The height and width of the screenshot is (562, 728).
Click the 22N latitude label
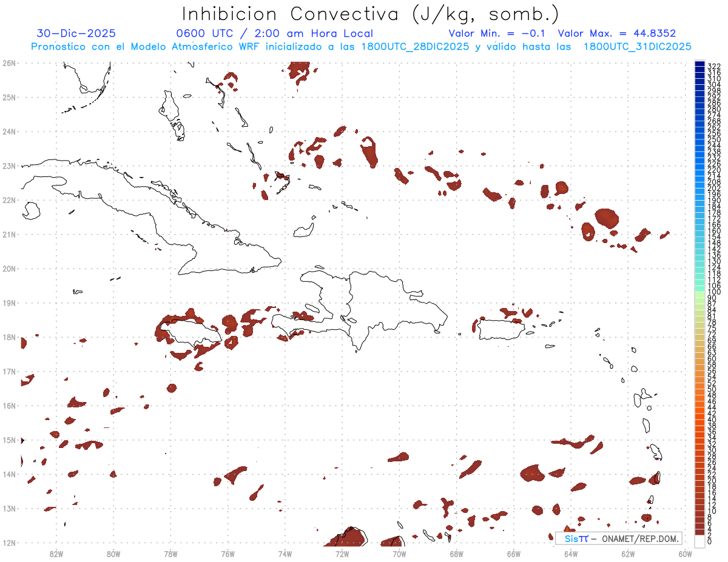pyautogui.click(x=9, y=199)
